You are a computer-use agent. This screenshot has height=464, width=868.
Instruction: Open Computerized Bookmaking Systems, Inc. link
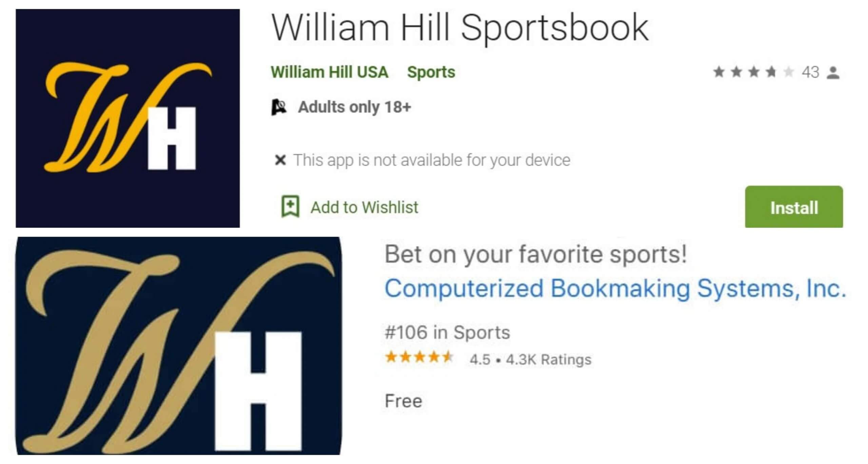point(615,288)
